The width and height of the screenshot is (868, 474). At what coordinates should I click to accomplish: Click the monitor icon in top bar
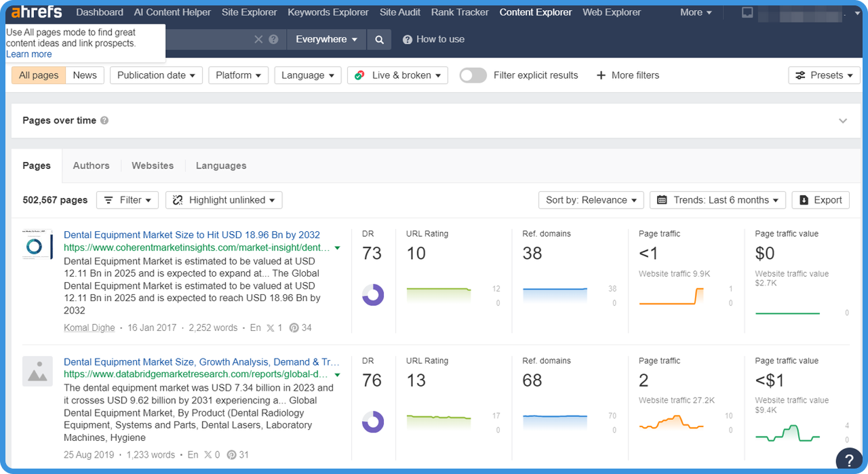(747, 12)
